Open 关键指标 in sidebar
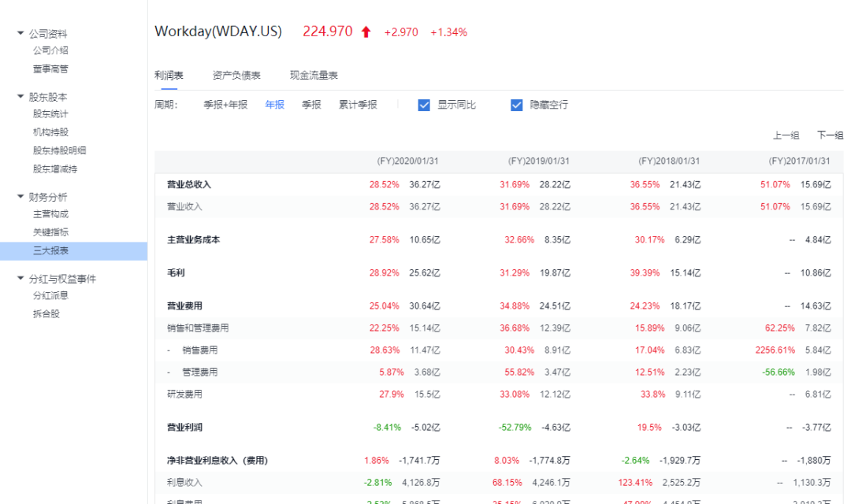The height and width of the screenshot is (504, 851). (50, 232)
